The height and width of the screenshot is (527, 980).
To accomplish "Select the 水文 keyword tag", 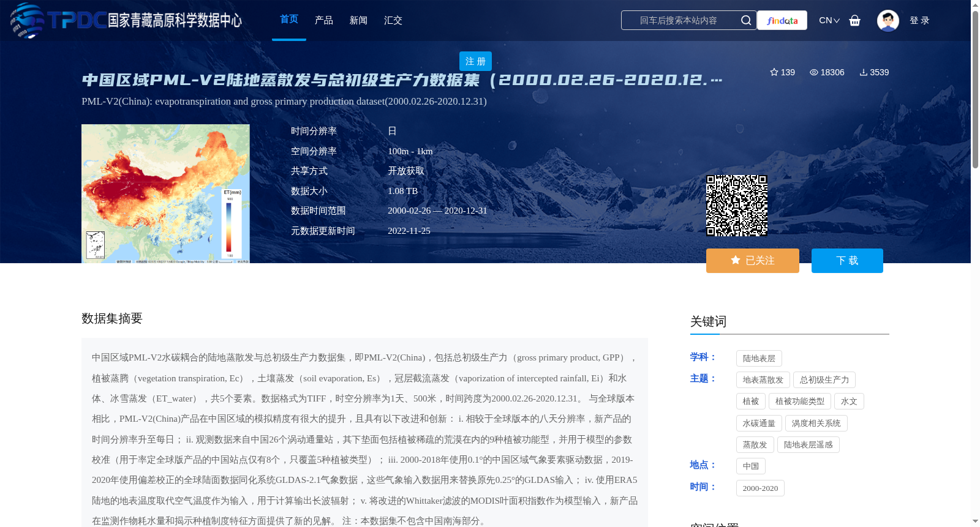I will pos(849,402).
